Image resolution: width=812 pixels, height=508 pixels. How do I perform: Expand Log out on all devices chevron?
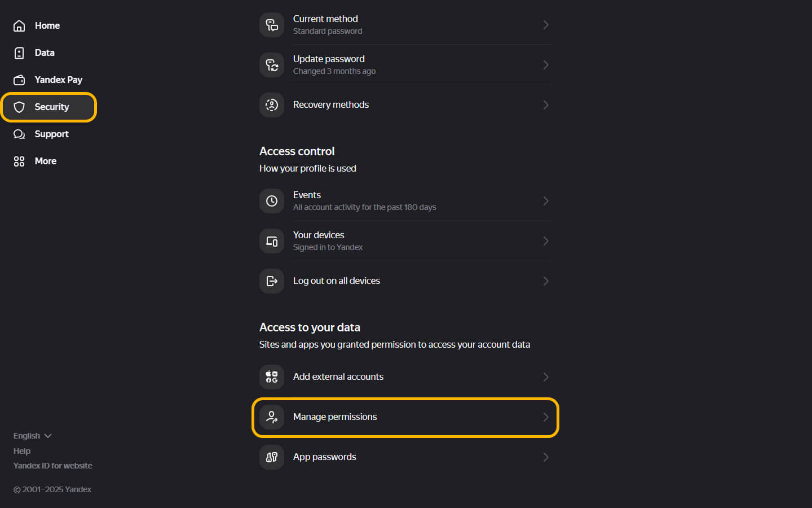point(545,281)
